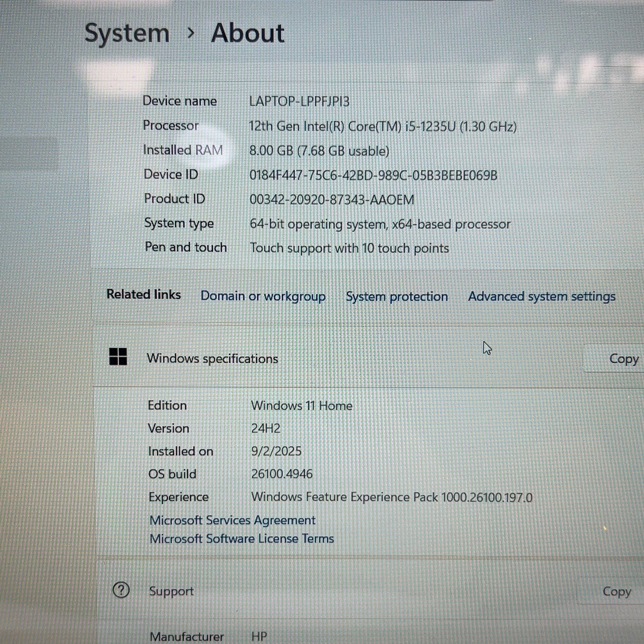Select the device name LAPTOP-LPPFJPI3
The width and height of the screenshot is (644, 644).
pos(299,102)
